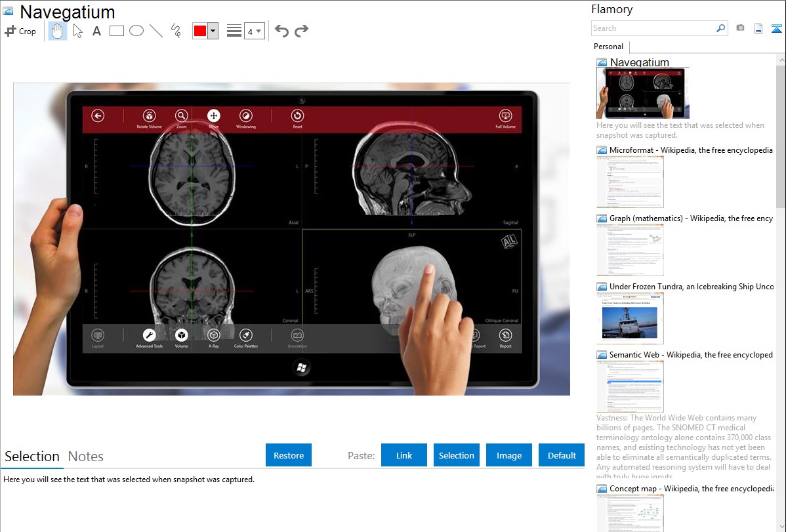Click the Volume cube icon
This screenshot has height=532, width=786.
(x=182, y=335)
